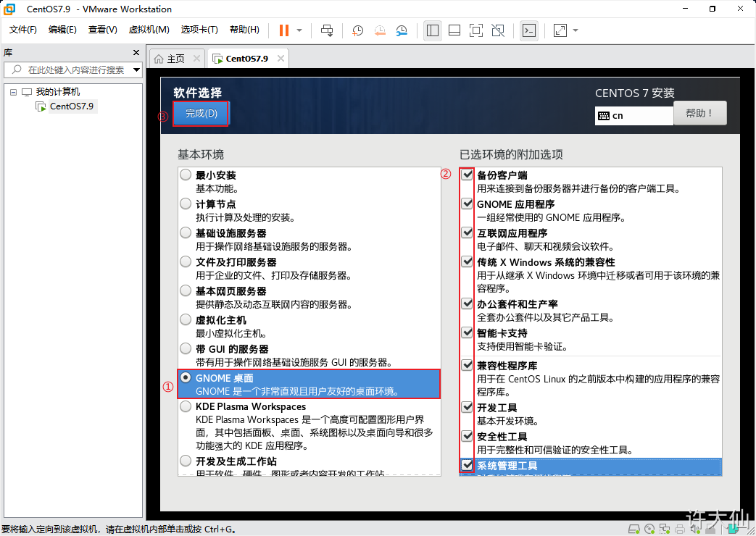Click the stretch guest display icon
Screen dimensions: 756x536
pyautogui.click(x=560, y=30)
